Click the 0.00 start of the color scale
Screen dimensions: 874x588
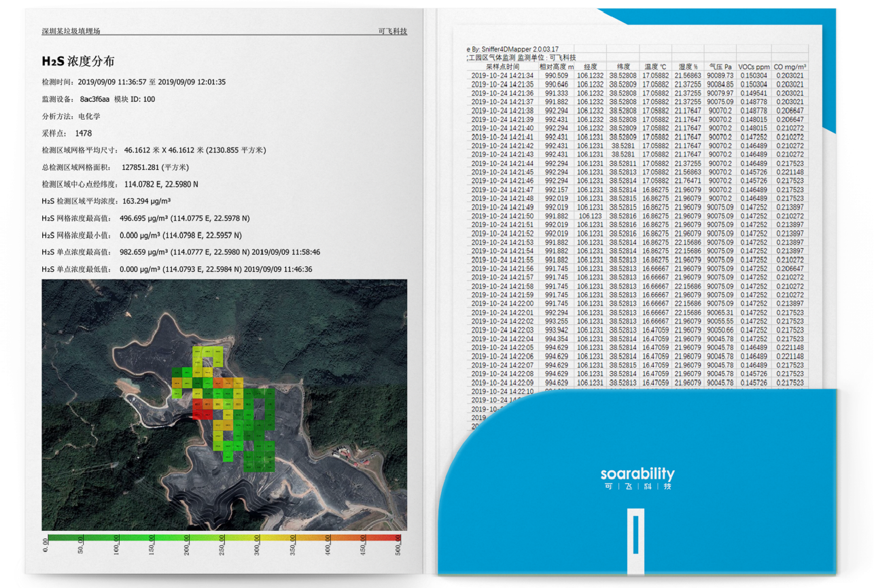pyautogui.click(x=46, y=545)
